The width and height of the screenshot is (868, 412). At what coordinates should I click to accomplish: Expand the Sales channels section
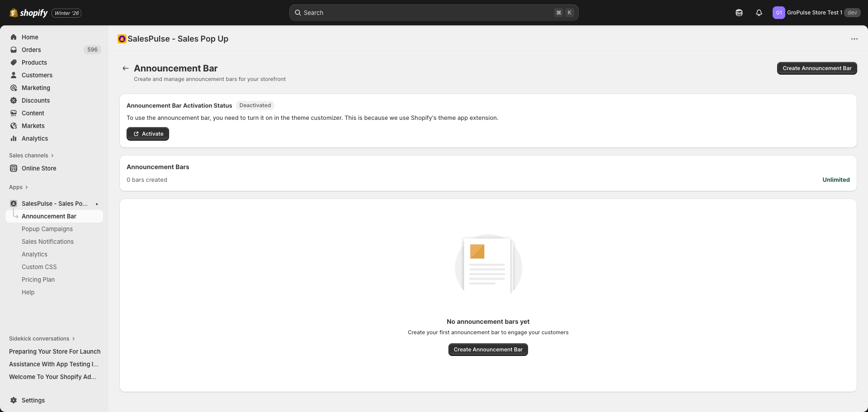pos(31,155)
